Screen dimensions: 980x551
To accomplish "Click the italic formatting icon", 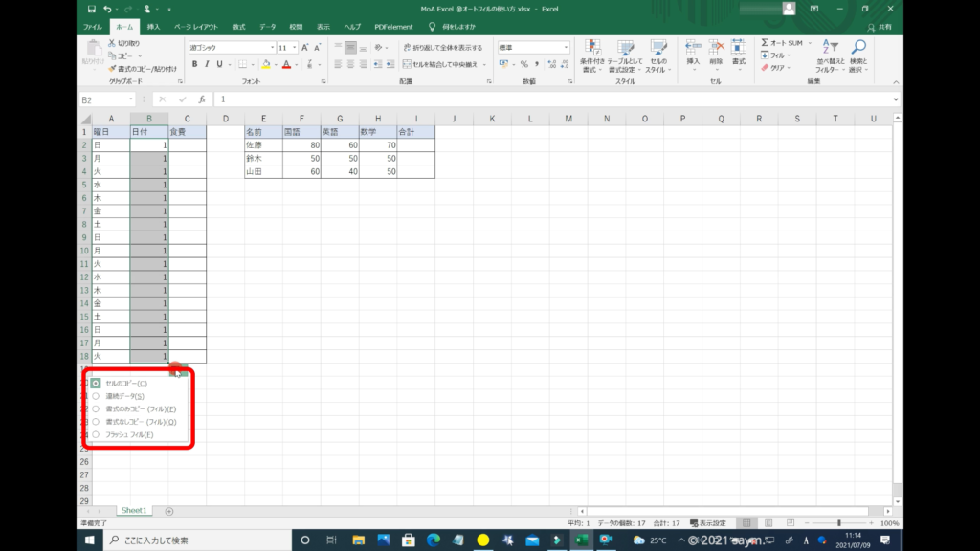I will [208, 64].
